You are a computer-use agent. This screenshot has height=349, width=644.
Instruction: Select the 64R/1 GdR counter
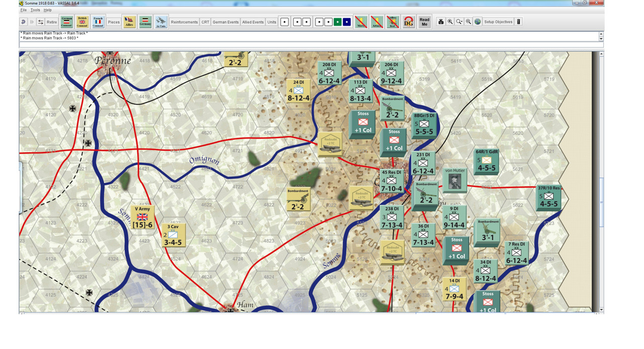487,161
